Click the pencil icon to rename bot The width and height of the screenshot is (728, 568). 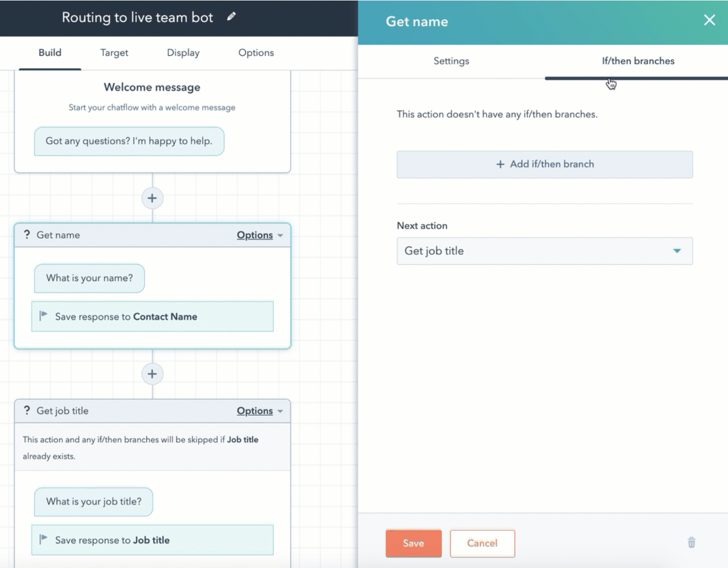pos(231,17)
